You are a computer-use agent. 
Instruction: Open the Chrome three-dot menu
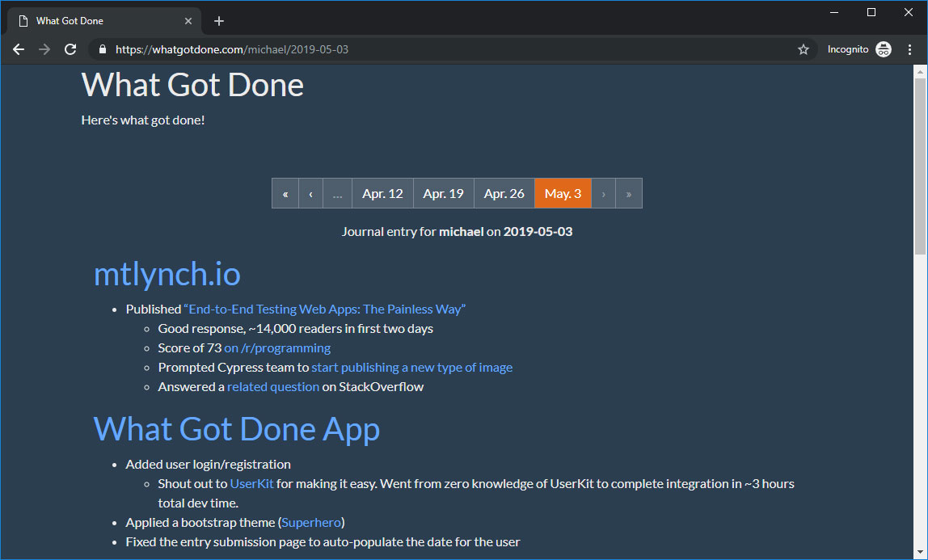click(909, 49)
